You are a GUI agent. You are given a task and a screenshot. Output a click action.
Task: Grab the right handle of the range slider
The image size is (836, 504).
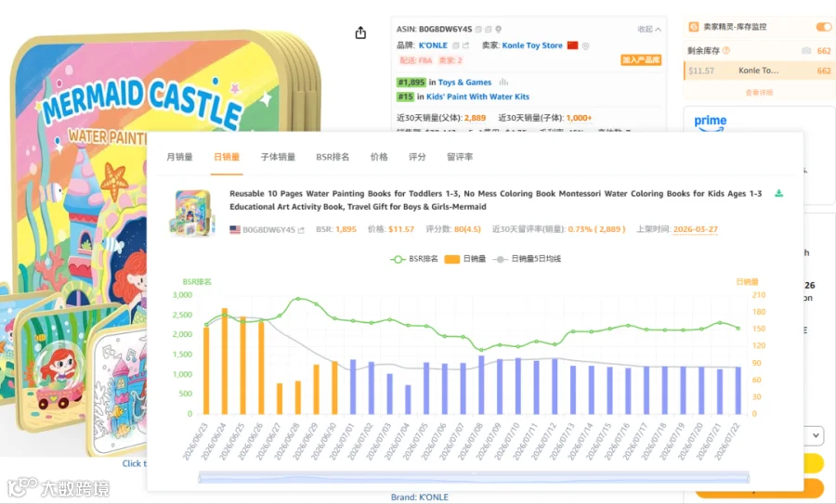pyautogui.click(x=749, y=478)
